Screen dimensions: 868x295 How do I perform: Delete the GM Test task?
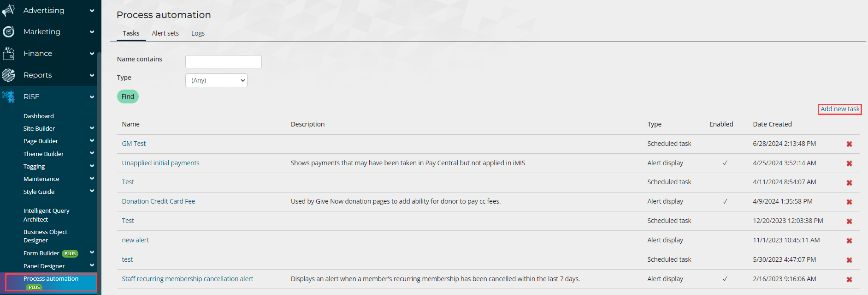click(849, 144)
